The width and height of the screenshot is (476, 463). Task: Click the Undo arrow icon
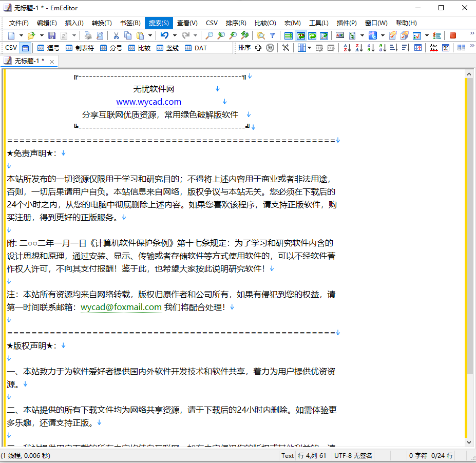164,35
